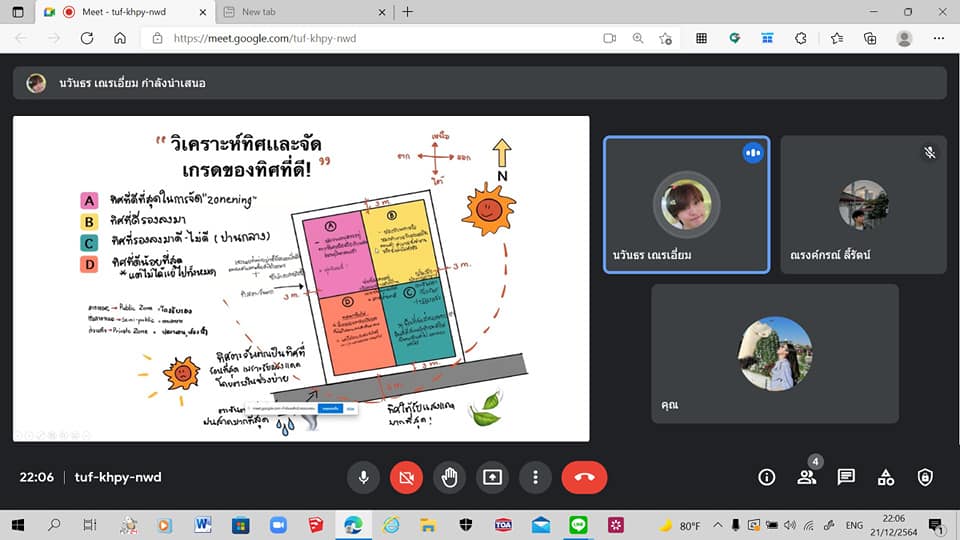Open the Edge tab actions menu
Image resolution: width=960 pixels, height=540 pixels.
pyautogui.click(x=17, y=12)
